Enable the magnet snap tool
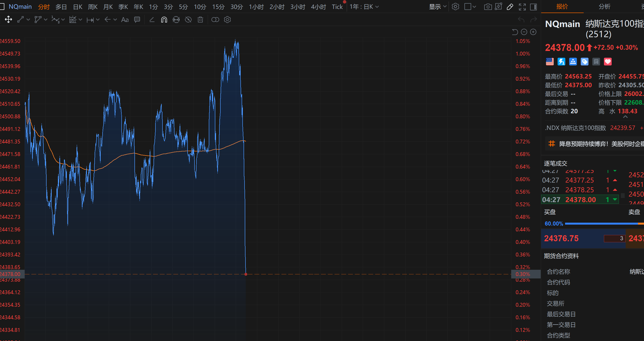Viewport: 644px width, 341px height. click(x=164, y=20)
